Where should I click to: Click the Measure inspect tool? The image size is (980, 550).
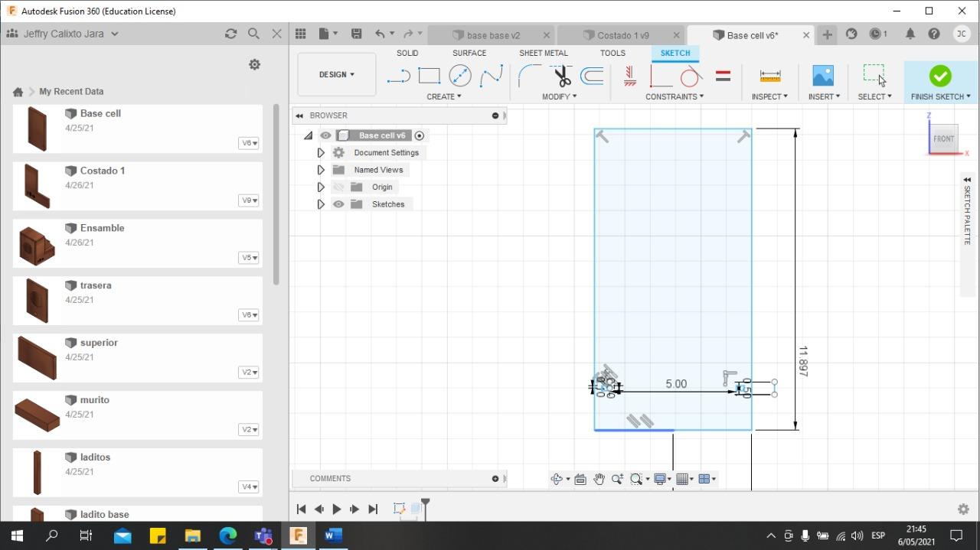pyautogui.click(x=770, y=76)
